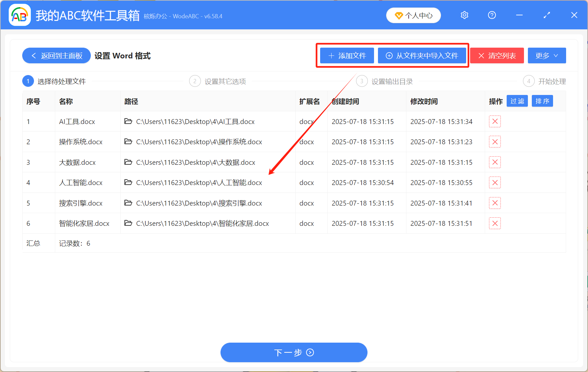
Task: Click the AB logo icon
Action: (x=19, y=15)
